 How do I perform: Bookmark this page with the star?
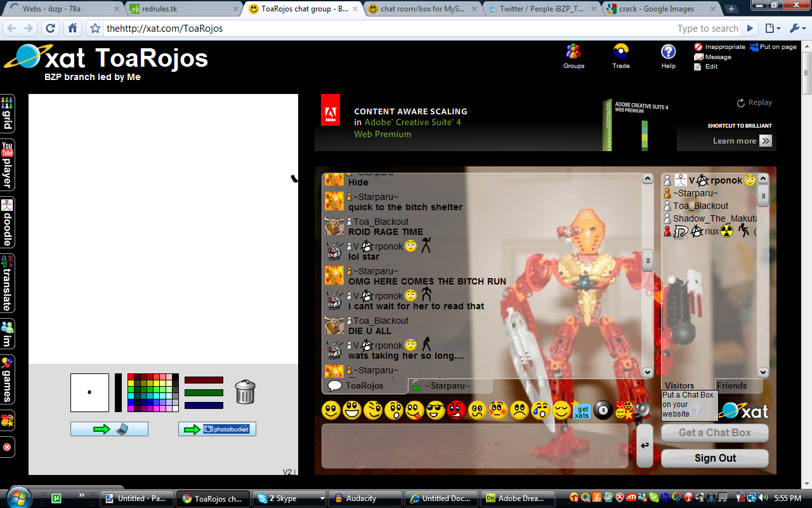[x=95, y=29]
